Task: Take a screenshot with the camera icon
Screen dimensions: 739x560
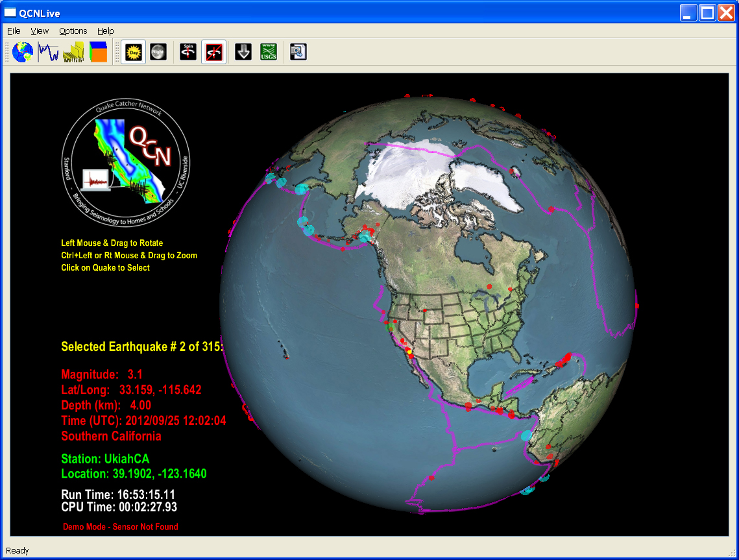Action: 298,52
